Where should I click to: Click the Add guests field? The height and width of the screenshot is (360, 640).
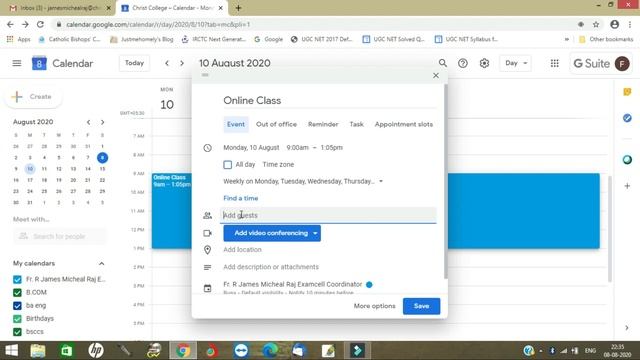coord(328,215)
